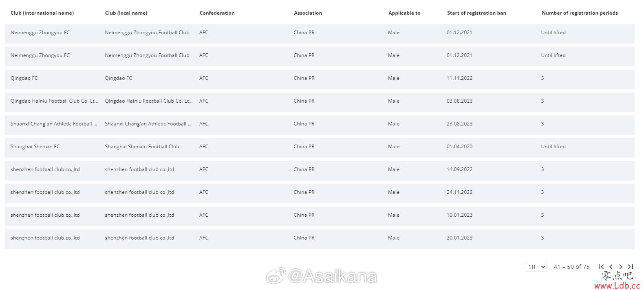
Task: Select Qingdao Hainiu Football Club row
Action: [x=54, y=101]
